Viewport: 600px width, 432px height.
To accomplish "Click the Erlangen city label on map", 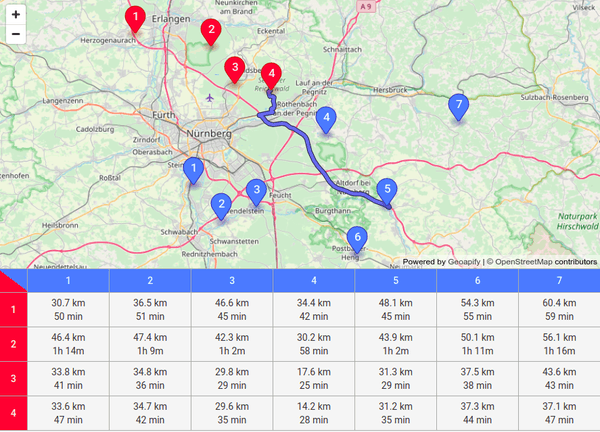I will 171,19.
